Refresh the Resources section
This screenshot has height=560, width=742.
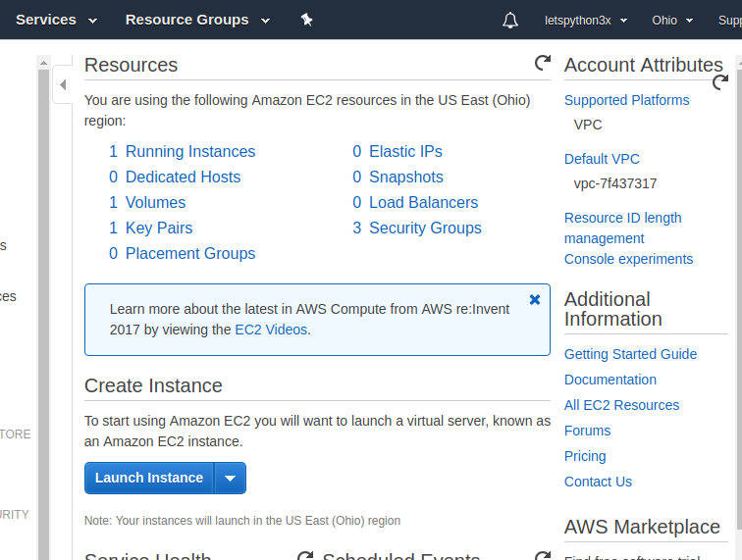pos(542,64)
